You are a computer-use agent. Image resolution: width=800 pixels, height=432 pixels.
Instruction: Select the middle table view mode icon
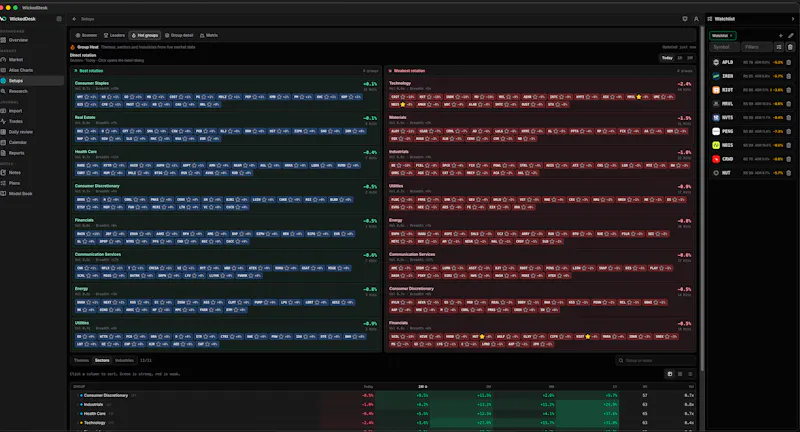pyautogui.click(x=680, y=374)
